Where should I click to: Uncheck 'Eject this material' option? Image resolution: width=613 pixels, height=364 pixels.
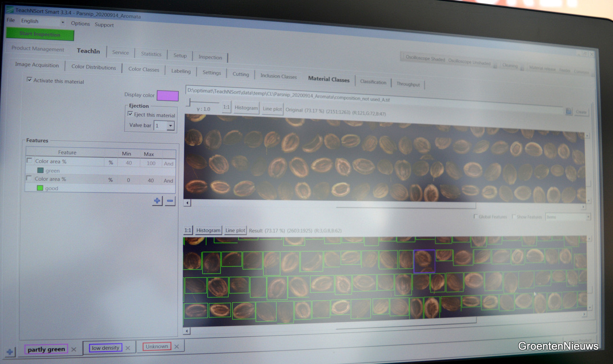click(x=130, y=114)
